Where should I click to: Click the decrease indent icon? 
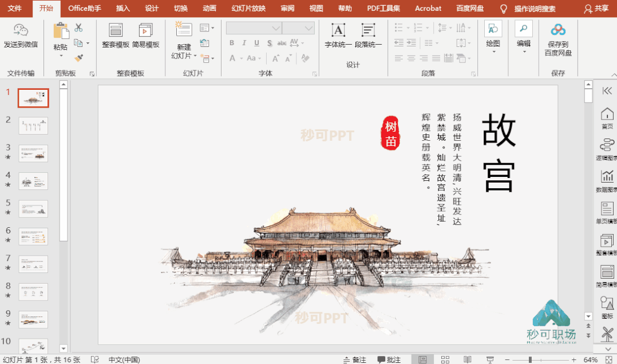pyautogui.click(x=399, y=43)
